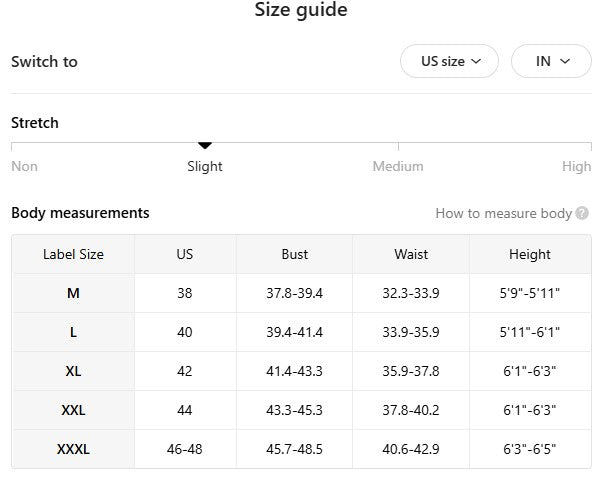Open the IN unit dropdown
Screen dimensions: 608x479
coord(551,61)
